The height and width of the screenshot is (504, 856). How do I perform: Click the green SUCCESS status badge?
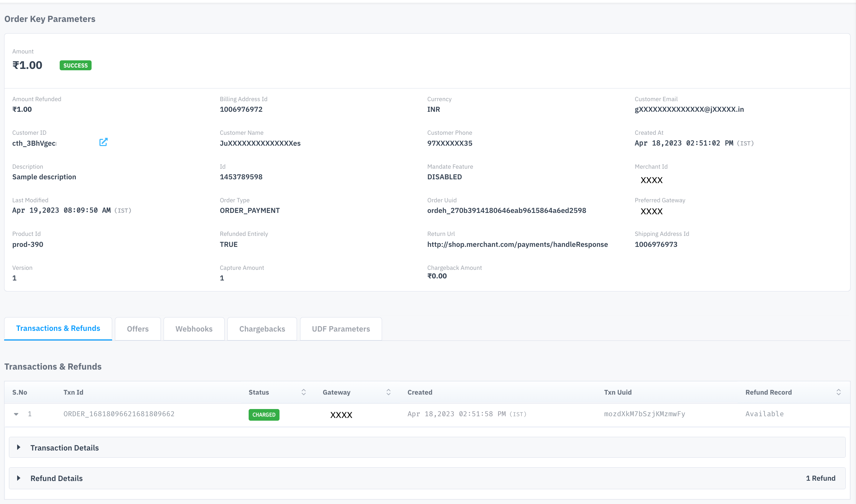coord(75,65)
